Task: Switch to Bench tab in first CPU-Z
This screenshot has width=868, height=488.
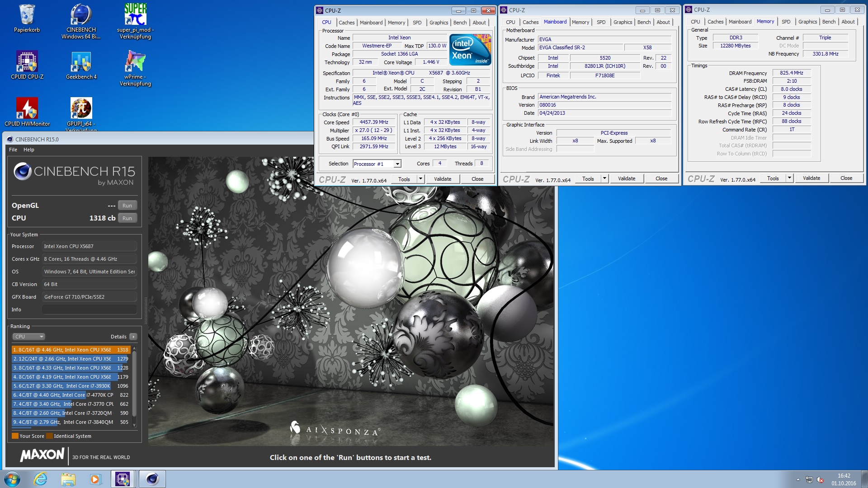Action: (x=460, y=23)
